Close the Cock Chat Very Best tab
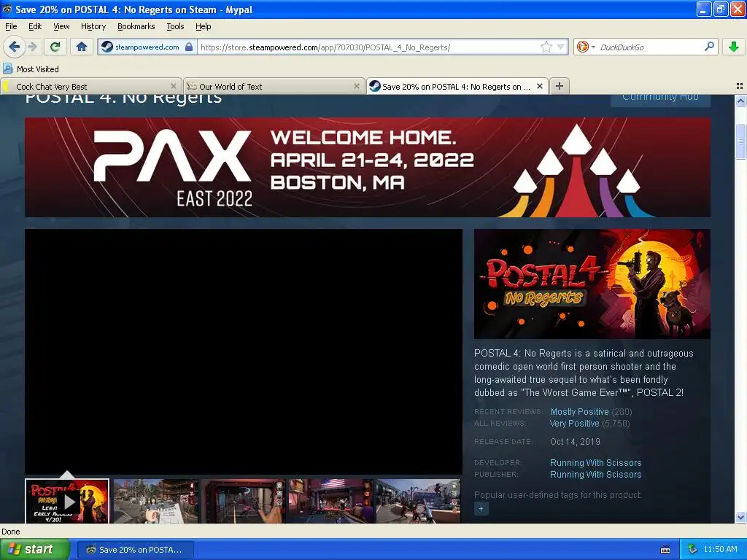747x560 pixels. pos(174,86)
